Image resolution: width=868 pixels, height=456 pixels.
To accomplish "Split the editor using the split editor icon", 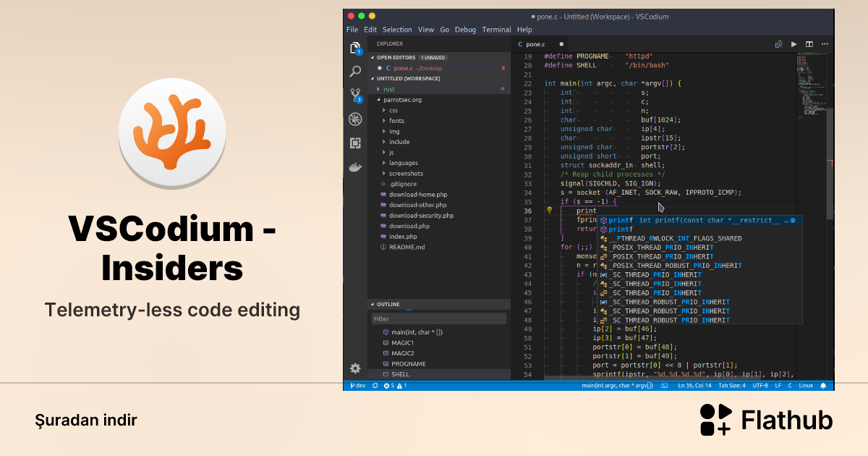I will coord(809,44).
